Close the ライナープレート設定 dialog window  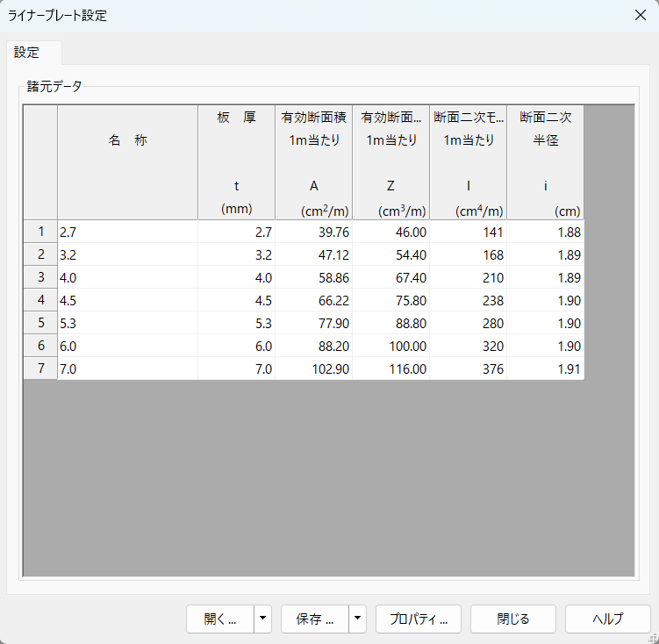(639, 16)
